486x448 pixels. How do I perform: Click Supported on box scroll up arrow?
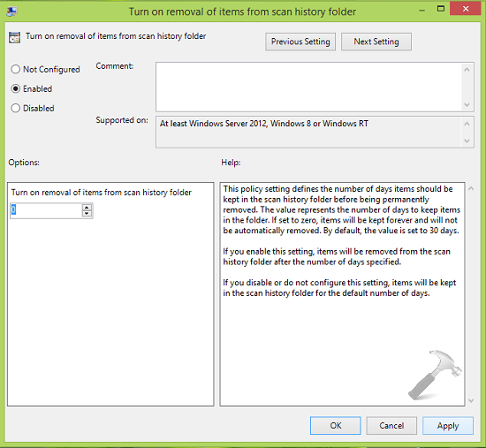(467, 124)
